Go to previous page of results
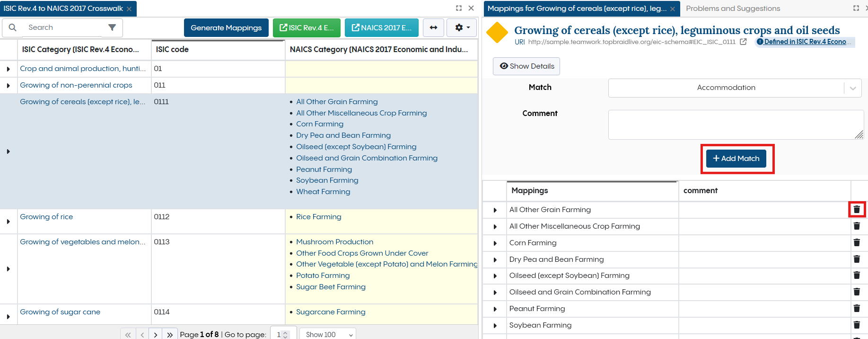This screenshot has width=868, height=339. click(142, 334)
